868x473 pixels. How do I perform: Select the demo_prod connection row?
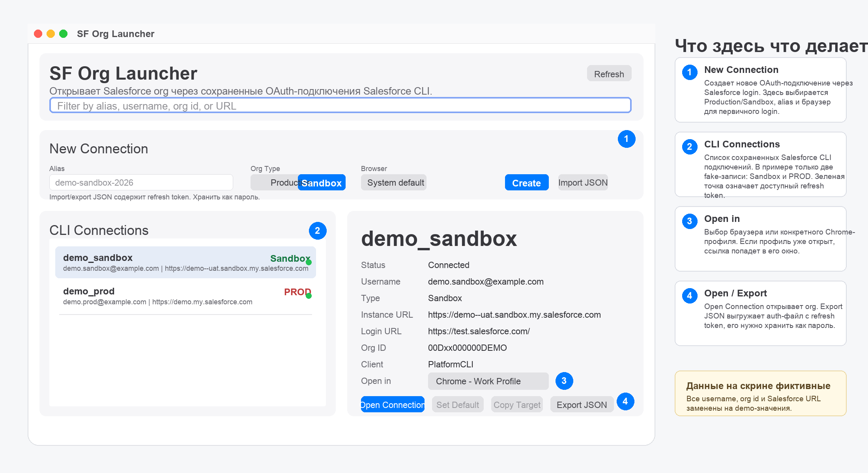185,296
